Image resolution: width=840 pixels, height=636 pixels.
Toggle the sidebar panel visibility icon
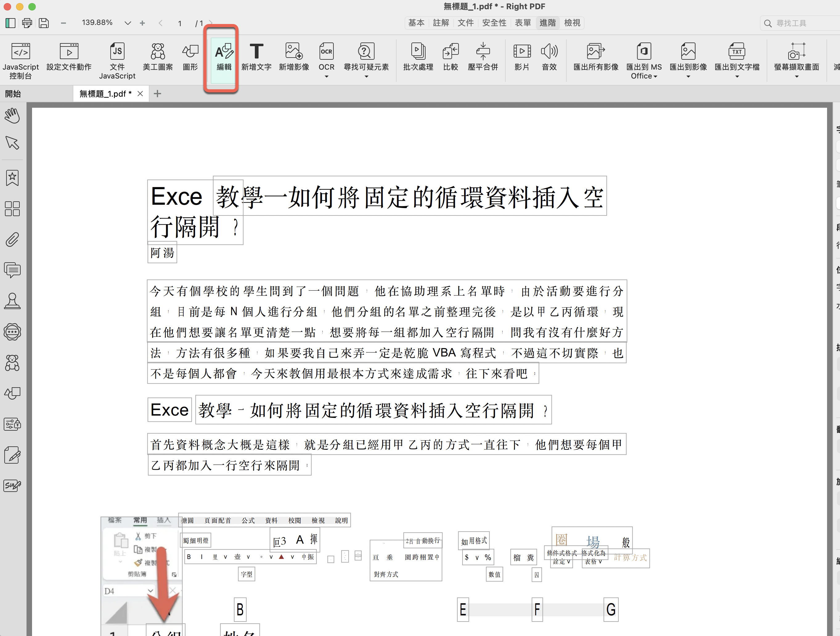(10, 23)
